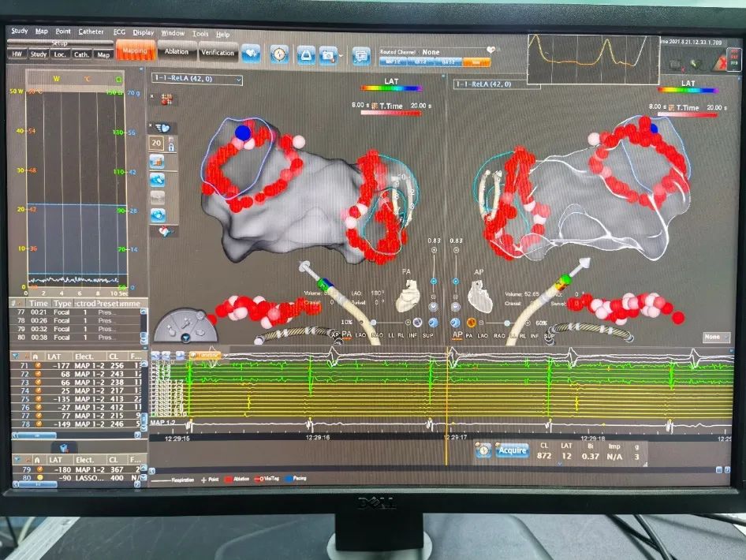Click the small heart icon under sidebar

tap(165, 231)
